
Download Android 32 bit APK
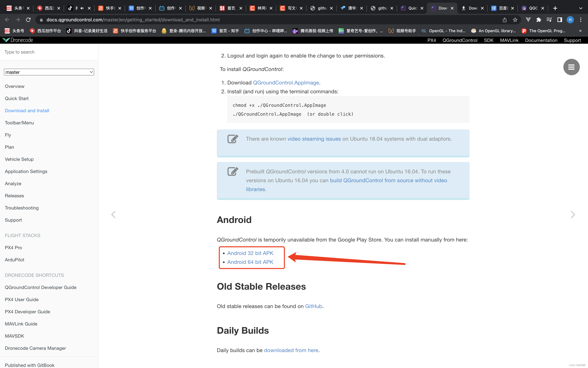[x=250, y=253]
